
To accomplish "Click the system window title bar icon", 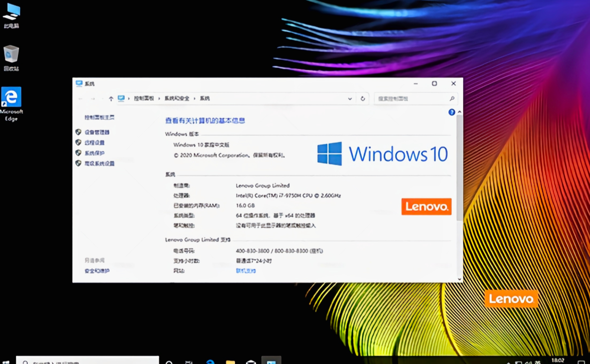I will coord(79,84).
